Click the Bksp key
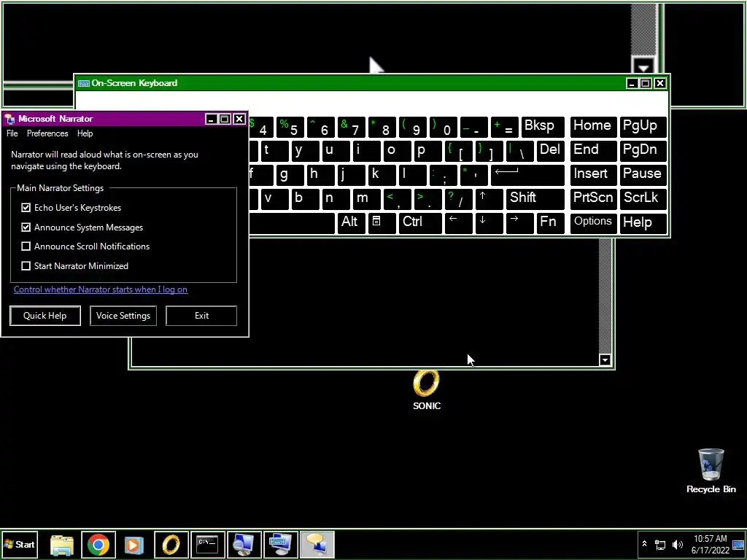Image resolution: width=747 pixels, height=560 pixels. 543,126
